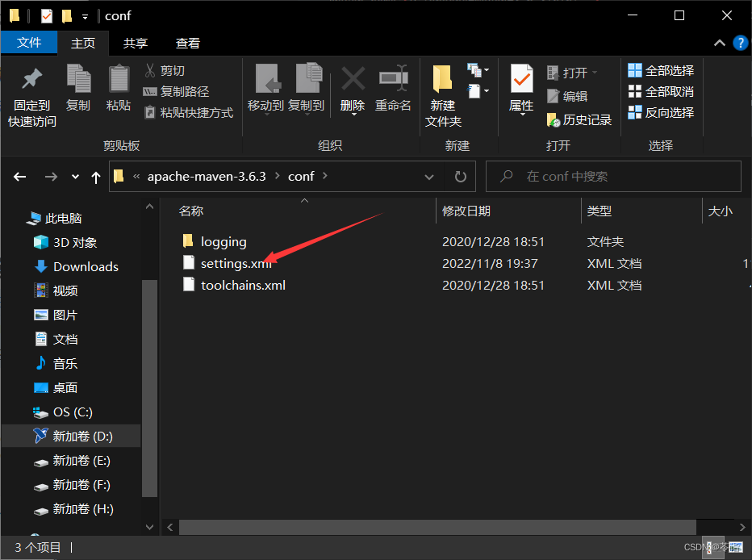Open the Open (打开) dropdown in ribbon

[x=573, y=73]
